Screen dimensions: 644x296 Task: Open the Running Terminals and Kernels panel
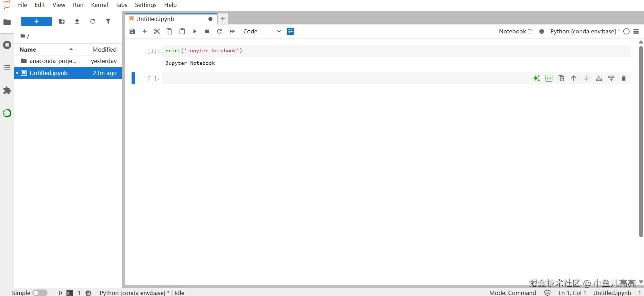point(7,45)
